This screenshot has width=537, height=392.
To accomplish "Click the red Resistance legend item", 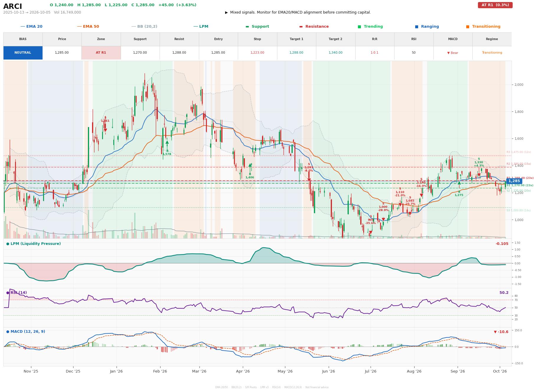I will [x=314, y=27].
